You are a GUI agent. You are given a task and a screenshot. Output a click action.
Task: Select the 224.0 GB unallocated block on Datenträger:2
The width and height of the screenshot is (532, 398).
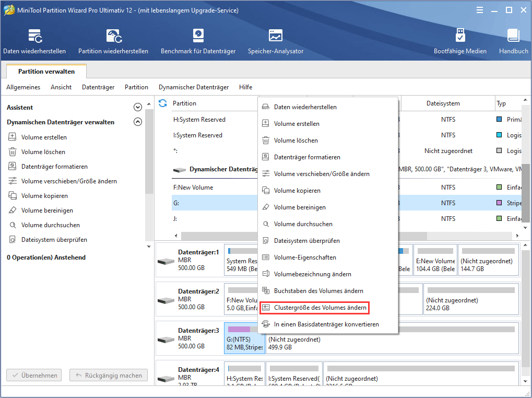click(471, 299)
